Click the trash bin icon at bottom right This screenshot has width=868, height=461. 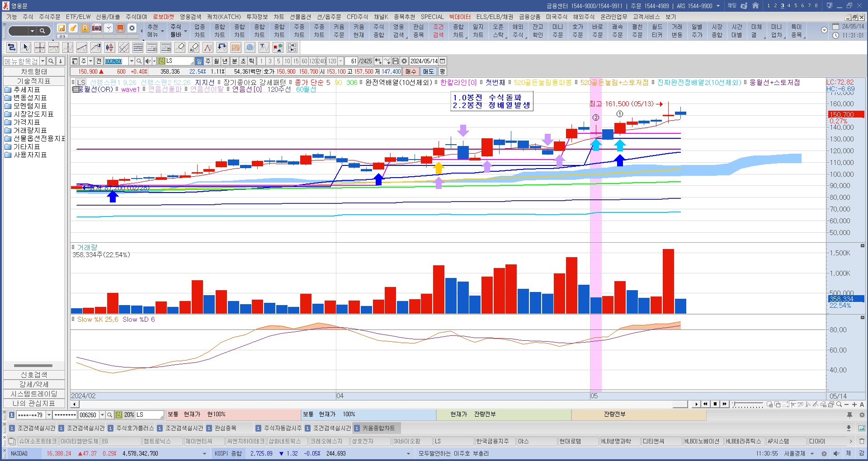862,441
